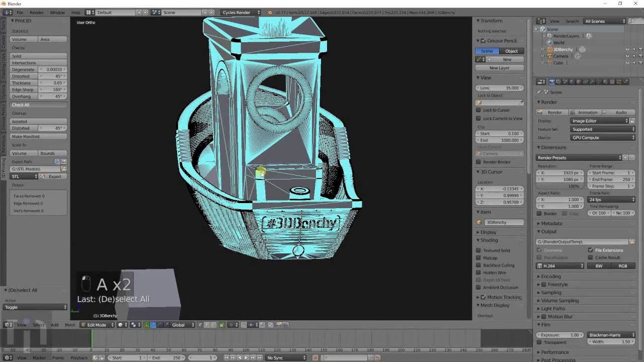Viewport: 644px width, 362px height.
Task: Open the Global orientation dropdown
Action: (183, 325)
